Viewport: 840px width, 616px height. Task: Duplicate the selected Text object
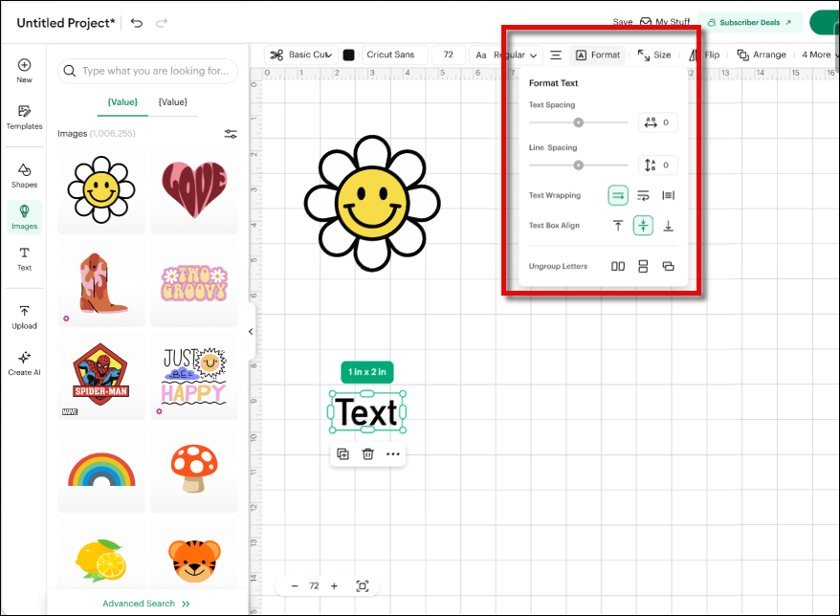(x=343, y=453)
